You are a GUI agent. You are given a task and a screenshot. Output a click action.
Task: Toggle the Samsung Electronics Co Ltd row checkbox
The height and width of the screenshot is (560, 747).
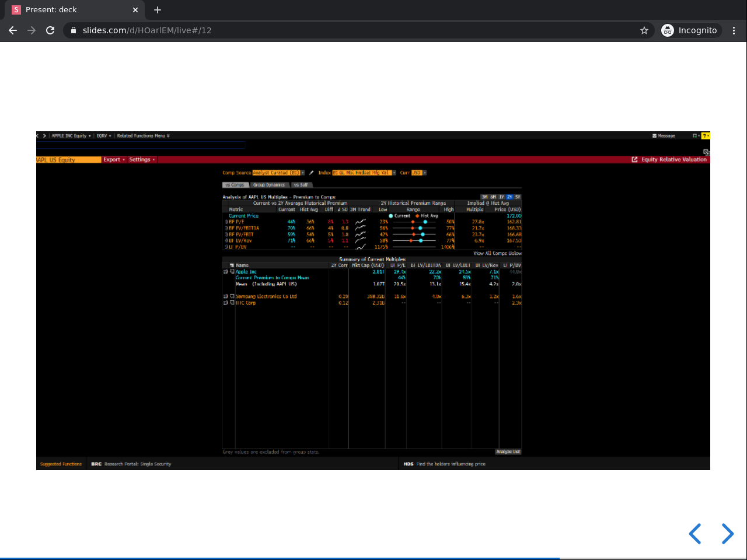click(x=232, y=296)
